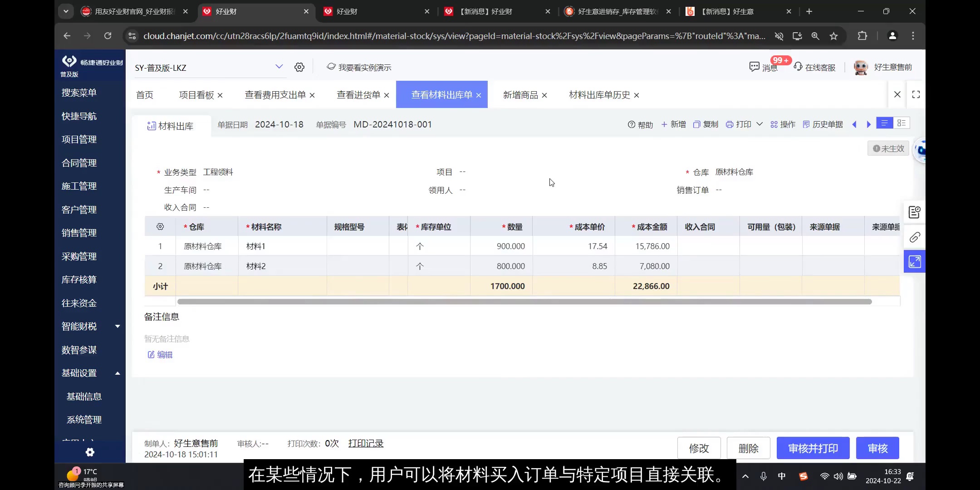Open 搜索菜单 in the sidebar

(x=79, y=93)
